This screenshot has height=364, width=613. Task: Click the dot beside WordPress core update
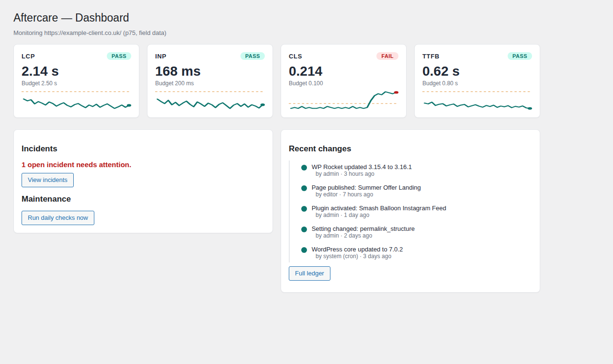(x=304, y=250)
